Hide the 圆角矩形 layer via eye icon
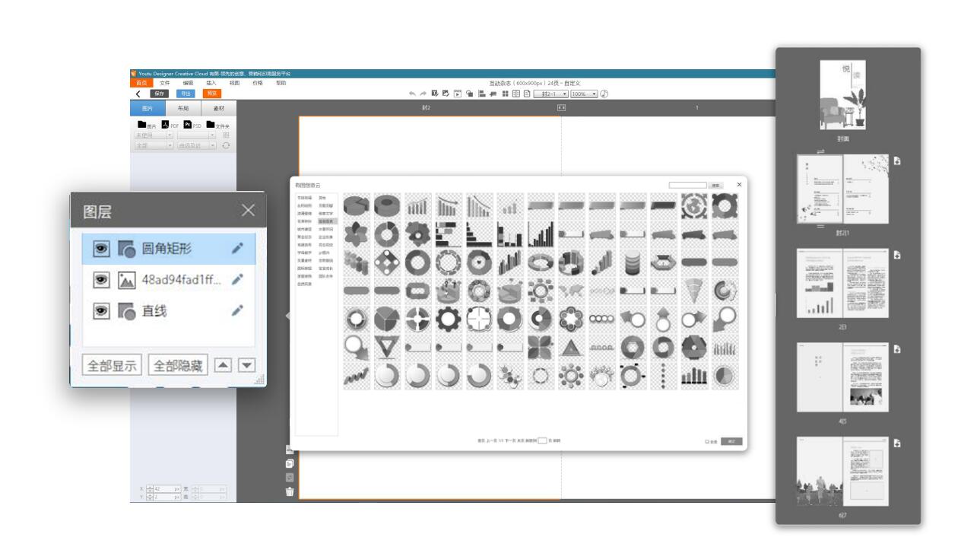The width and height of the screenshot is (980, 553). [100, 248]
